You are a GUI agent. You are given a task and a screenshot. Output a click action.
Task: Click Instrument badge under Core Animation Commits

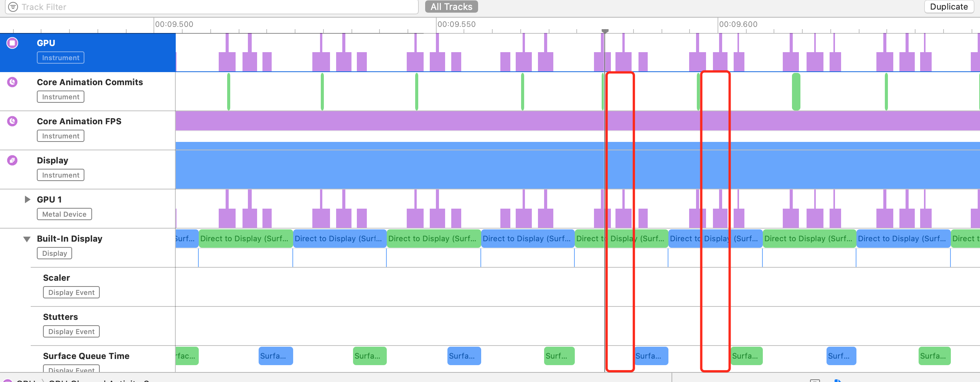(61, 97)
